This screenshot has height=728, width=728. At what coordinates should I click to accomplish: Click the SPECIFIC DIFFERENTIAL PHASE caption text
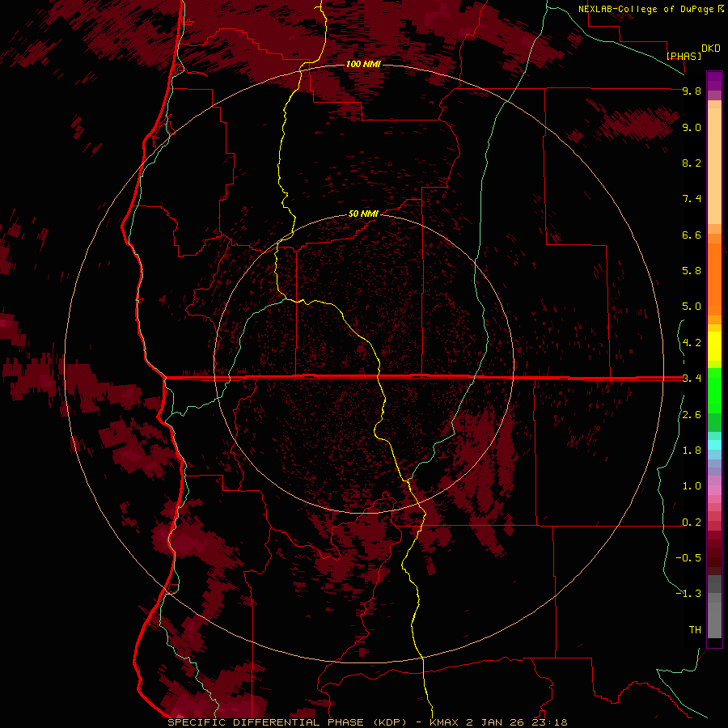265,722
